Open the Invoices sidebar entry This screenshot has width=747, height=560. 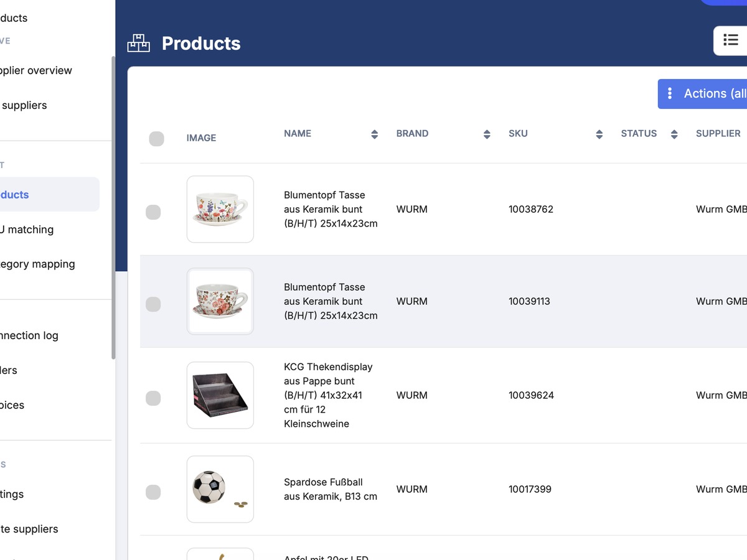[x=12, y=405]
